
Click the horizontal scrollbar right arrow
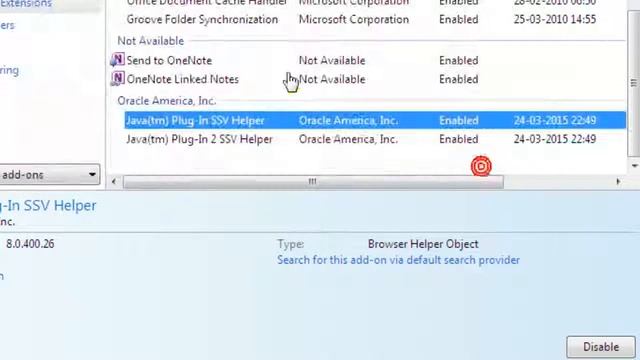618,182
